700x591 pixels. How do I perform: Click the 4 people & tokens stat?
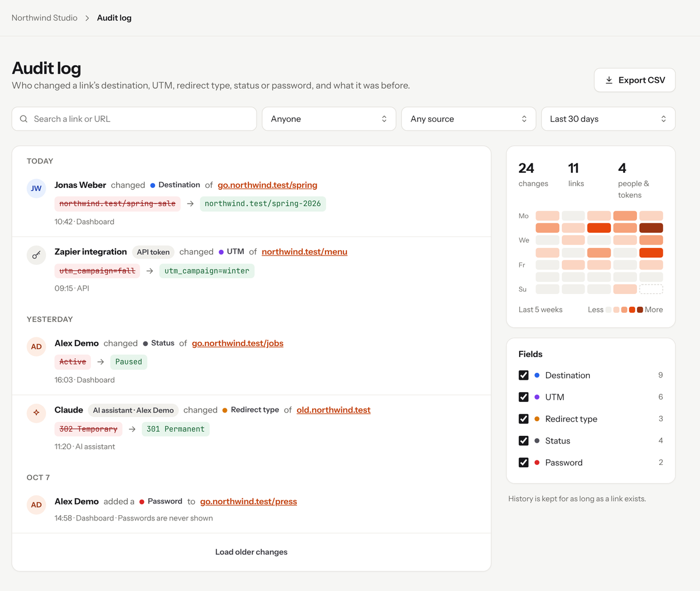634,180
